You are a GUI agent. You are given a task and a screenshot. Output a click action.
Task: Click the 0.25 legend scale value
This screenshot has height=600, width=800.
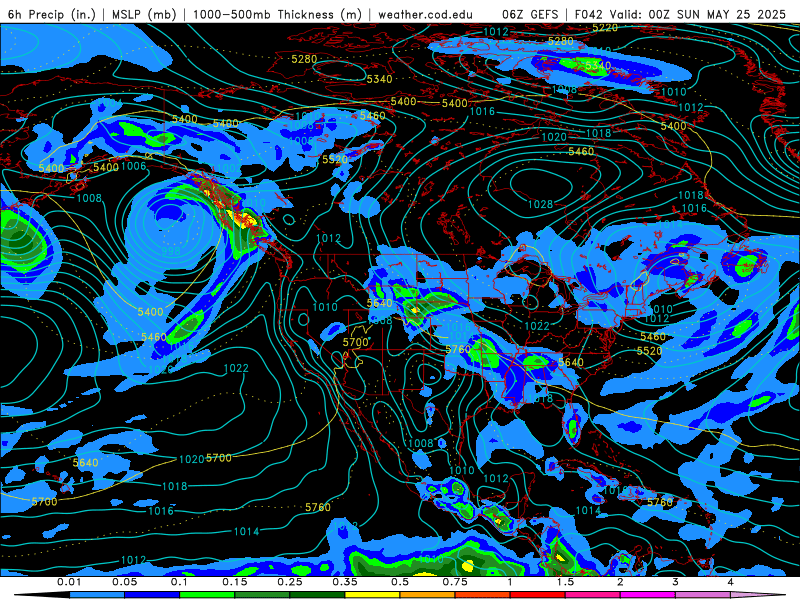(x=290, y=582)
